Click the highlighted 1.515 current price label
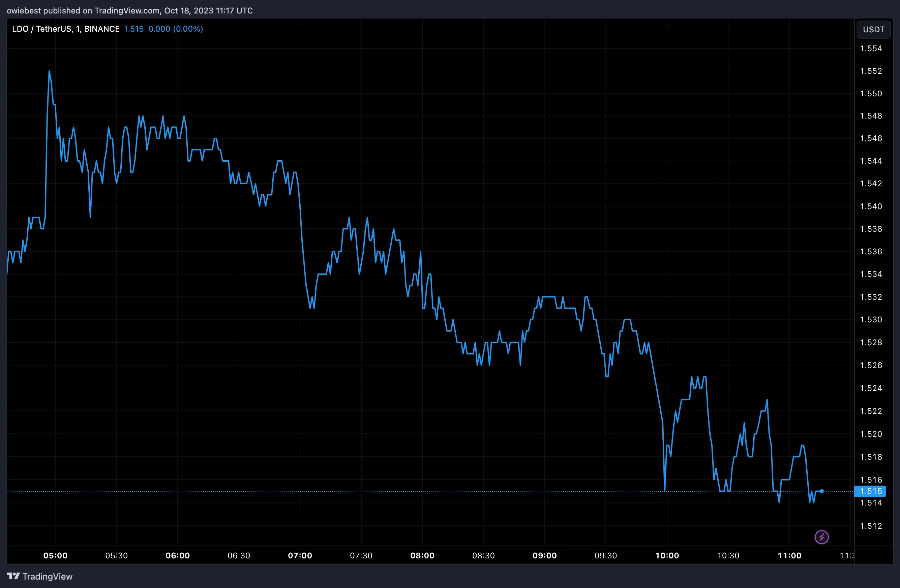The width and height of the screenshot is (900, 588). [870, 491]
